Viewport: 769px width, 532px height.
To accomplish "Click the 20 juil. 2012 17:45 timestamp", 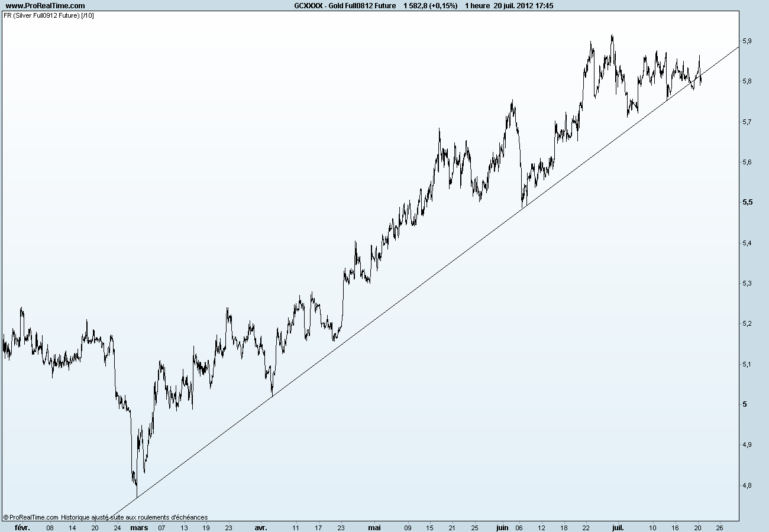I will (524, 5).
